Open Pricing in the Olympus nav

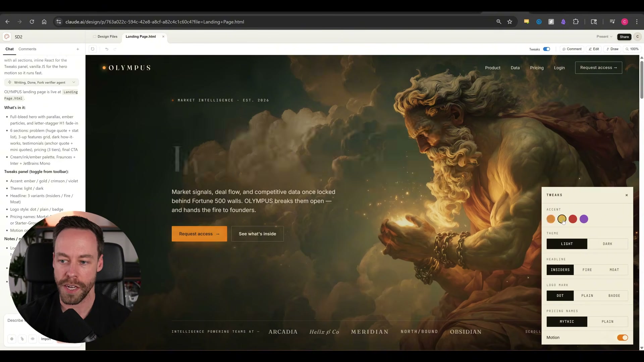[x=537, y=68]
